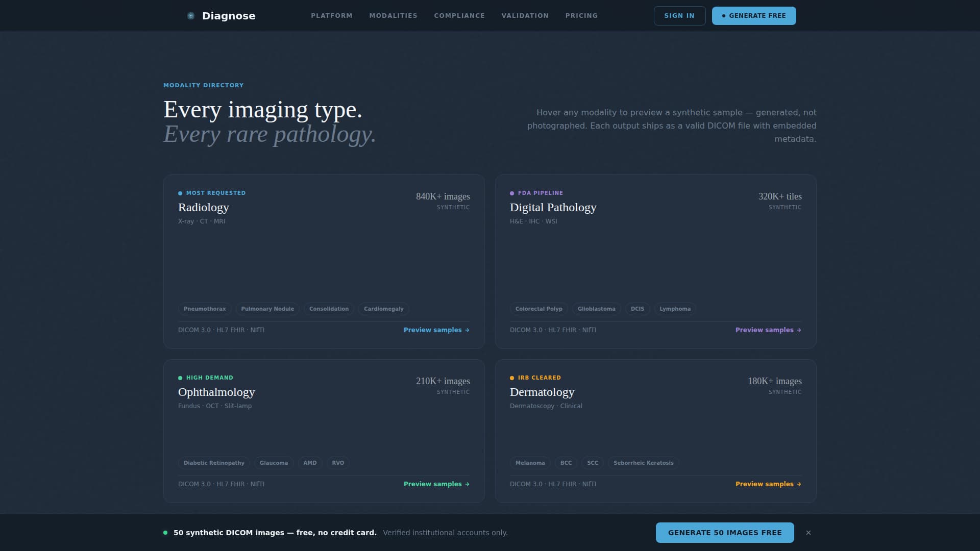This screenshot has width=980, height=551.
Task: Click the 210K+ images count
Action: coord(443,381)
